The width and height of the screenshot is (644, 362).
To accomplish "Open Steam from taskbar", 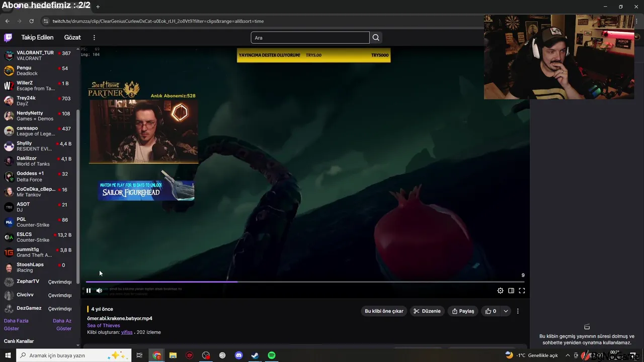I will coord(255,355).
